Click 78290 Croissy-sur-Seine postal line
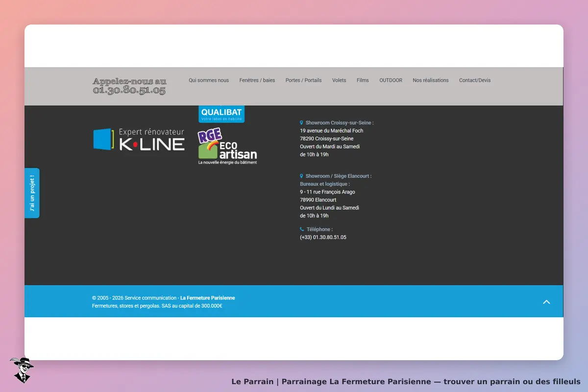Image resolution: width=588 pixels, height=392 pixels. pos(327,139)
